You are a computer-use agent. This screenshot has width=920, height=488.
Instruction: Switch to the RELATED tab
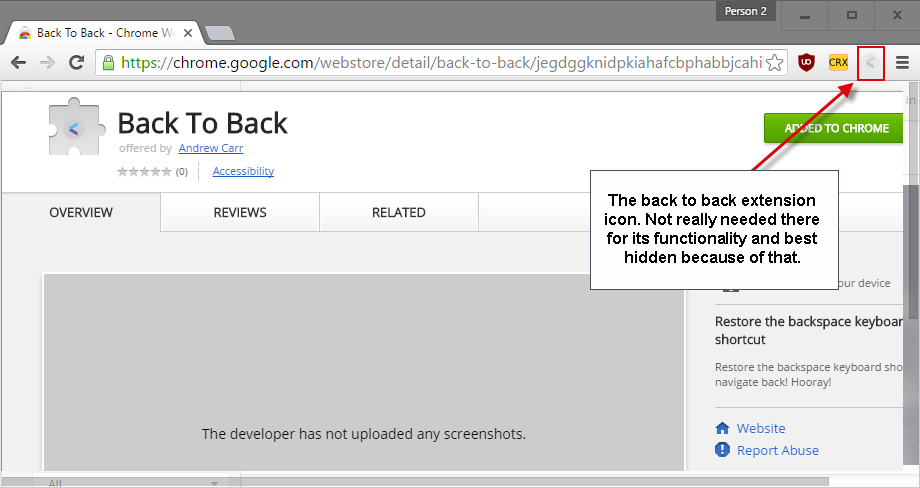(x=399, y=212)
